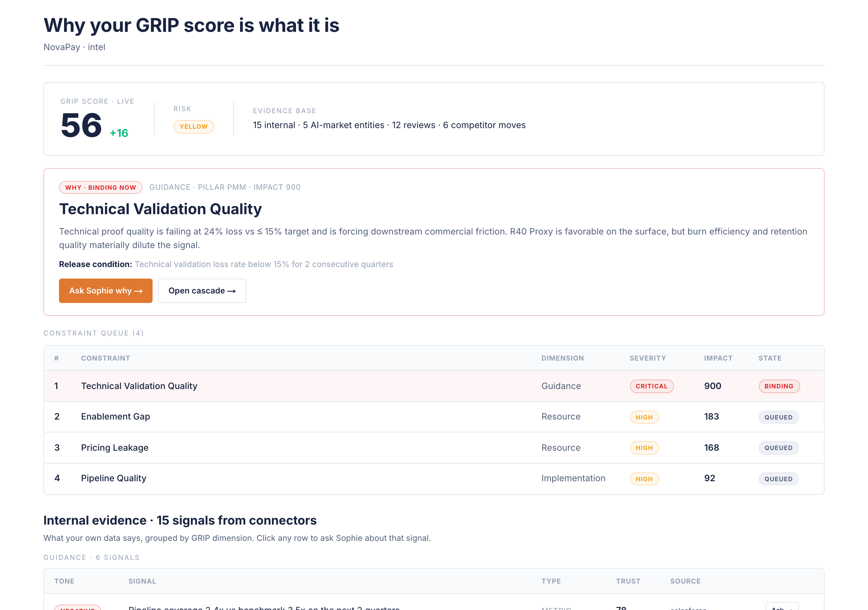This screenshot has width=868, height=610.
Task: Open the Technical Validation Quality constraint row
Action: tap(434, 386)
